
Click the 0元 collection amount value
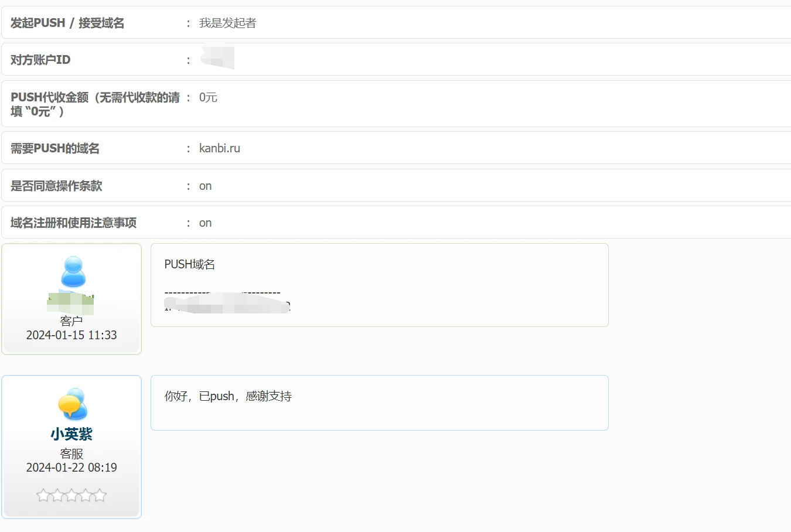point(208,97)
